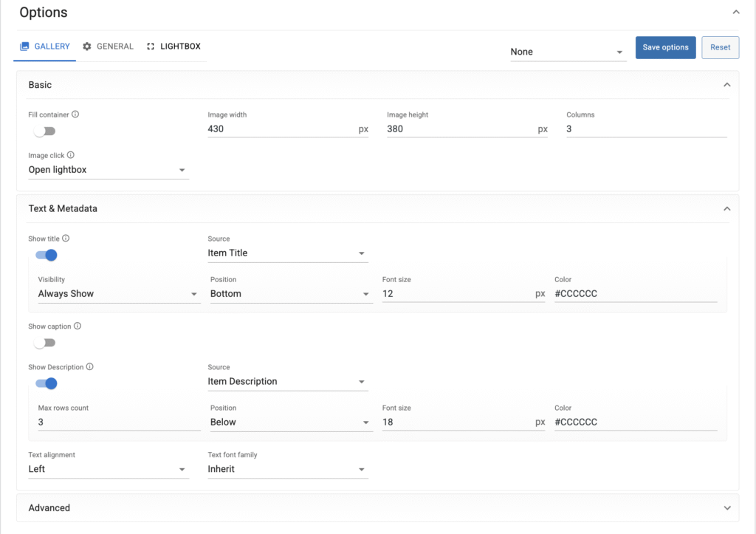Enable the Fill container toggle

point(45,131)
